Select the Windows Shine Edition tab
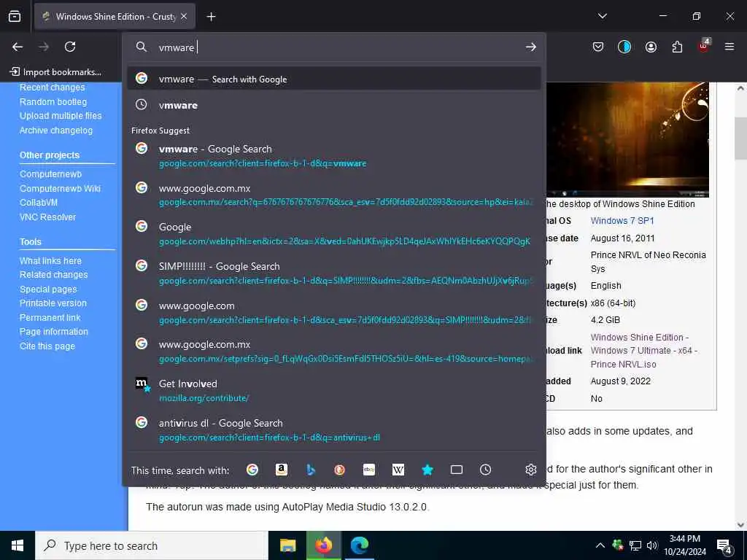 coord(115,16)
